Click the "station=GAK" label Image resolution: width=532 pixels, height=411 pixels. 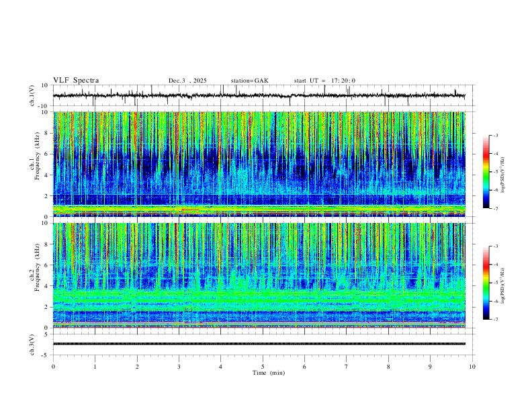[249, 81]
